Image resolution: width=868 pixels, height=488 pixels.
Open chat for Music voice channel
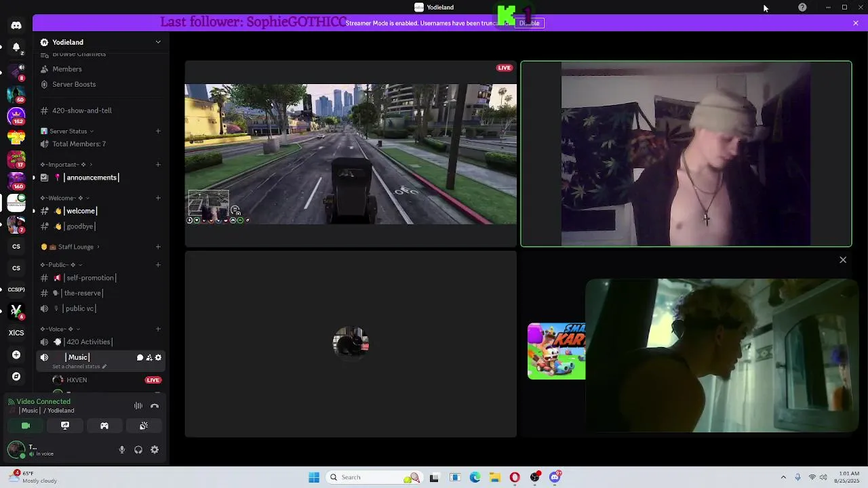click(140, 357)
